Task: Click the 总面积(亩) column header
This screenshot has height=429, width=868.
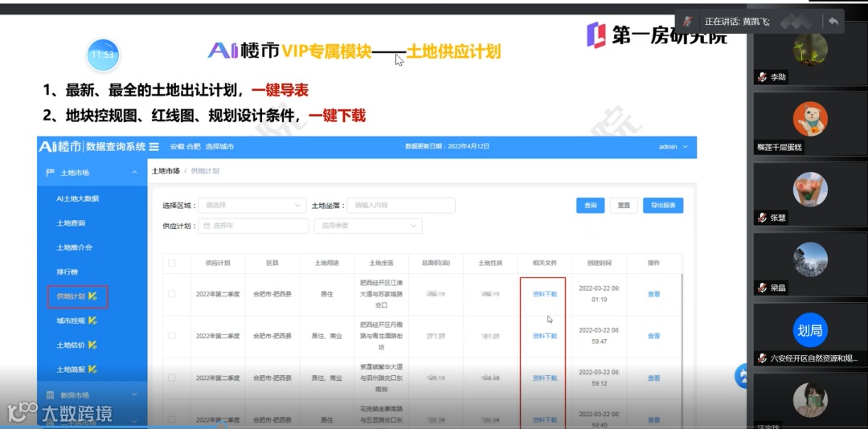Action: pyautogui.click(x=436, y=263)
